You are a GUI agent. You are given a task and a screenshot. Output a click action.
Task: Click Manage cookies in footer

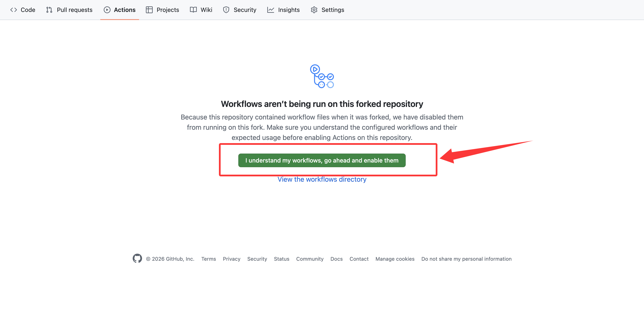[395, 259]
